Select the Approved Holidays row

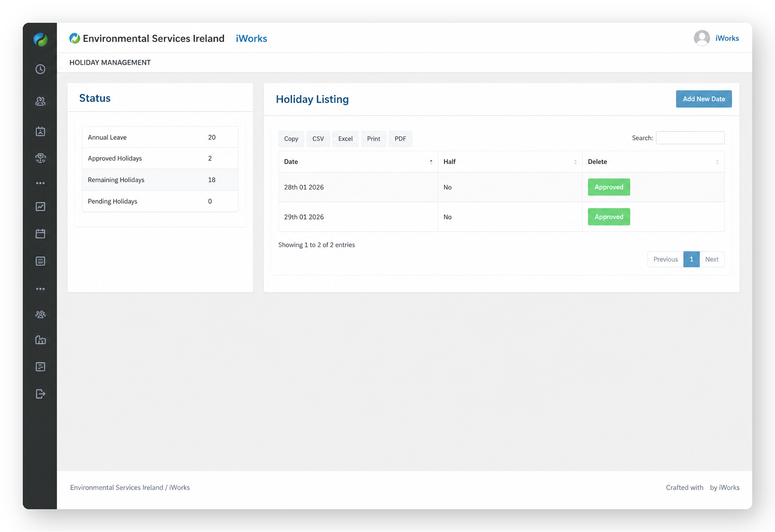pyautogui.click(x=160, y=158)
